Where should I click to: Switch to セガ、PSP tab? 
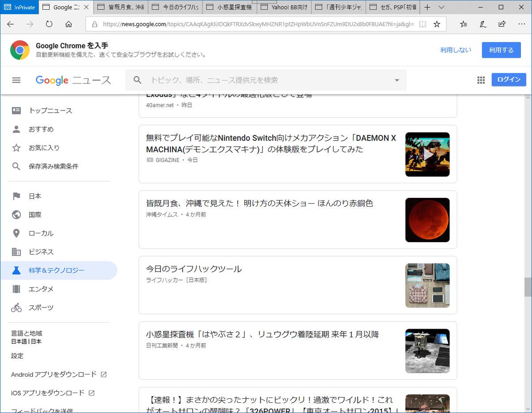393,8
